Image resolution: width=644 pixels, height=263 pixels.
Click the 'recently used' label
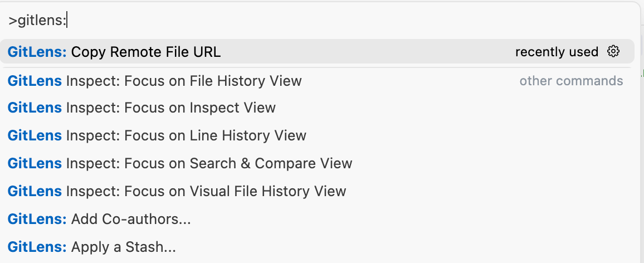[557, 52]
